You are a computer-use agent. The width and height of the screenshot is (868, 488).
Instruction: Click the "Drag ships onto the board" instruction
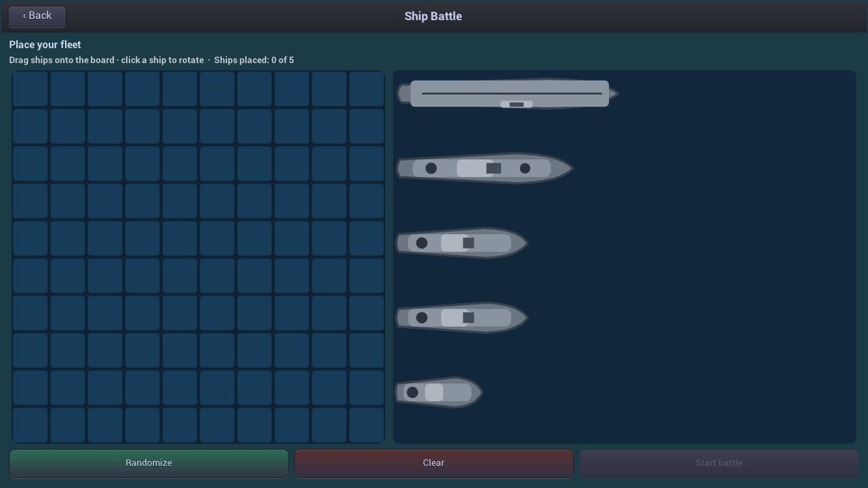[61, 60]
